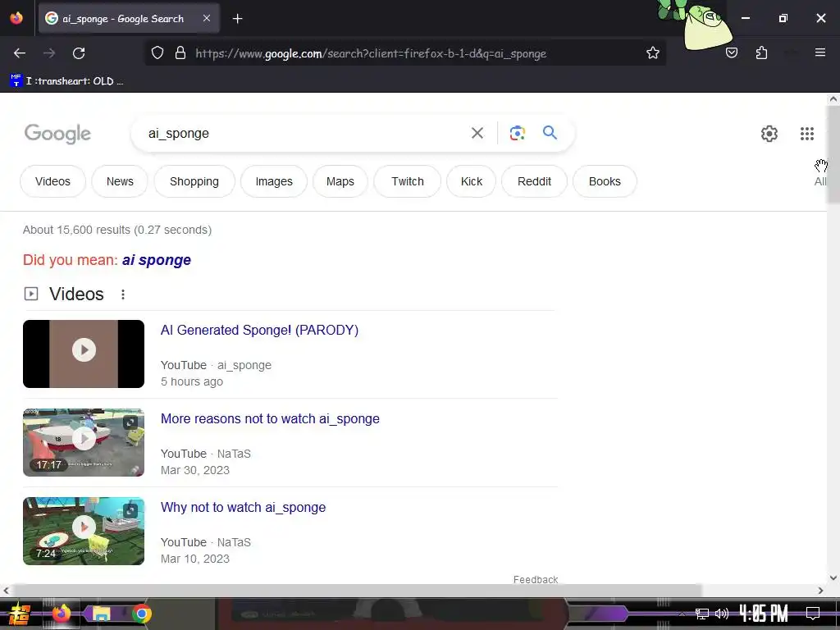View site security padlock info
The height and width of the screenshot is (630, 840).
[180, 53]
